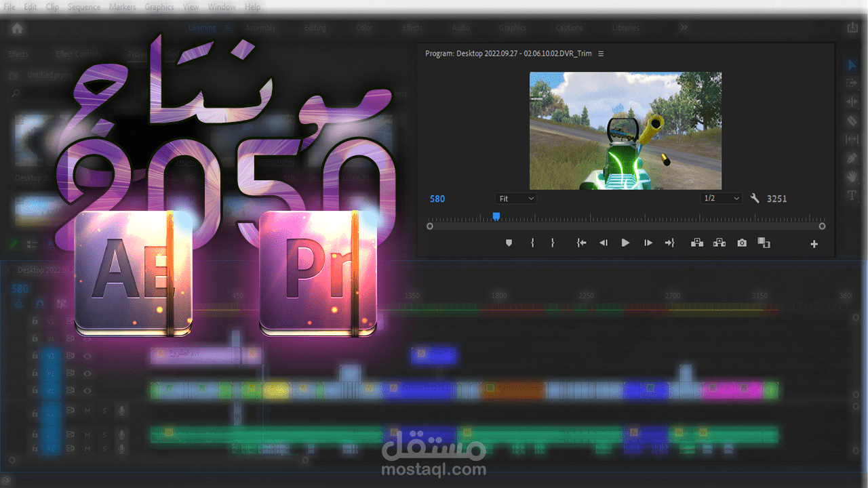868x488 pixels.
Task: Click the Lift button
Action: click(696, 243)
